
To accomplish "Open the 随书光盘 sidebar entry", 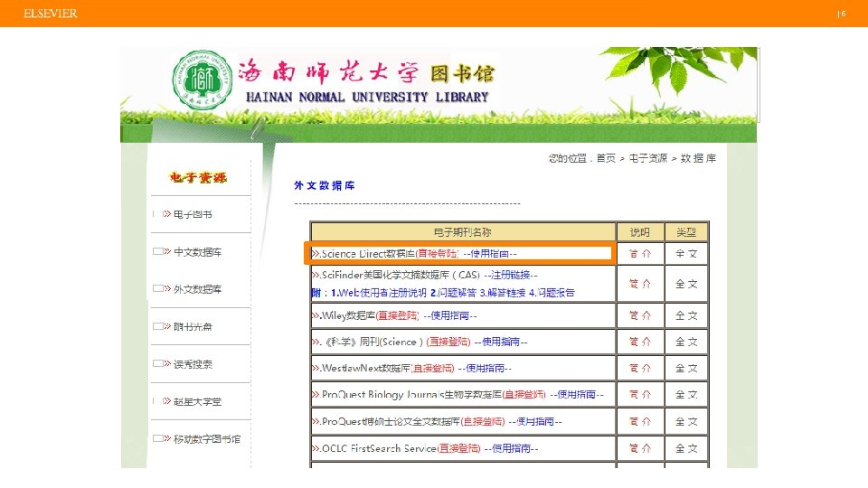I will click(x=193, y=326).
